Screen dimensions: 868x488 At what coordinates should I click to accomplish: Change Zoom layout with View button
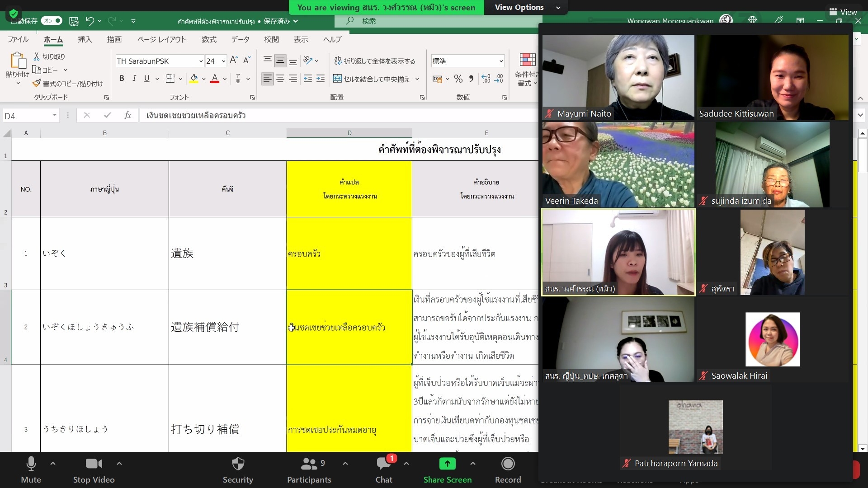click(844, 12)
